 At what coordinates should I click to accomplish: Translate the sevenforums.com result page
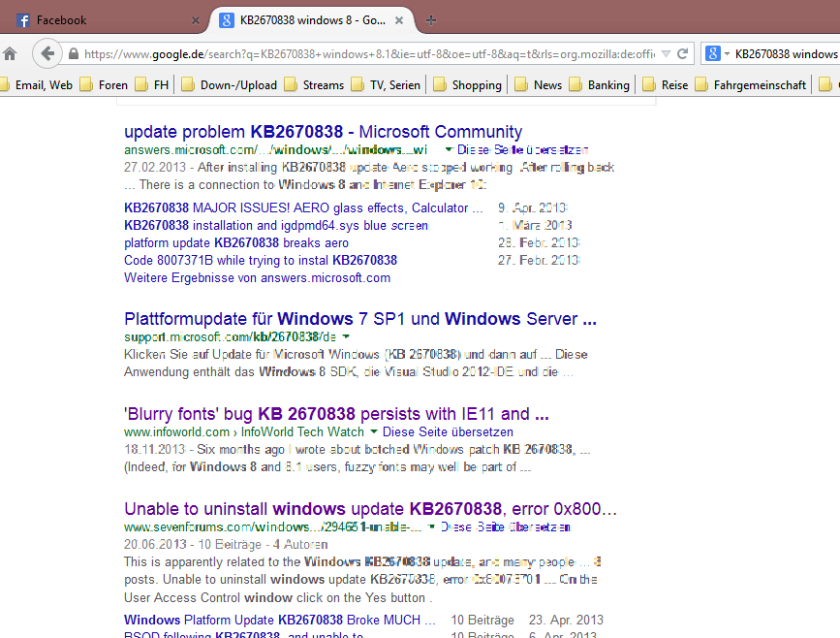coord(505,527)
